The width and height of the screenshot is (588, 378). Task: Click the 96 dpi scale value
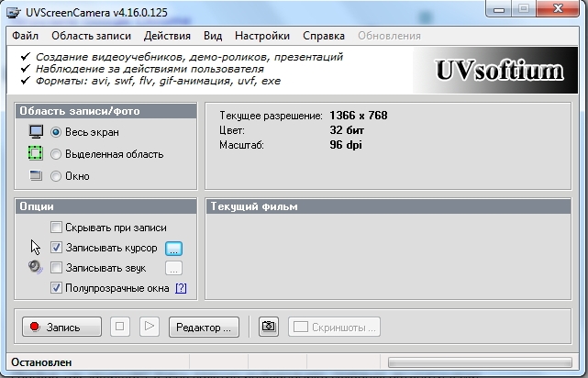coord(346,145)
